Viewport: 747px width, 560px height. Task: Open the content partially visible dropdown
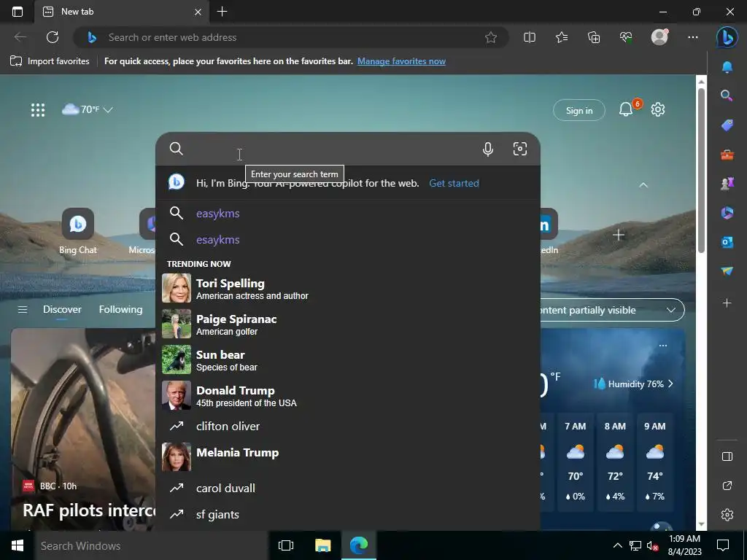[x=612, y=310]
